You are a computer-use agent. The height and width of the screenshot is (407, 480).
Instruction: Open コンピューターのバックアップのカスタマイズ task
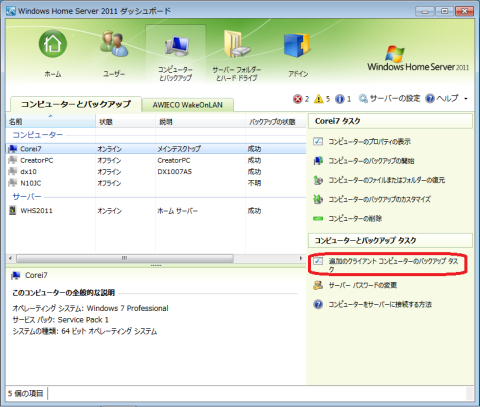point(379,199)
